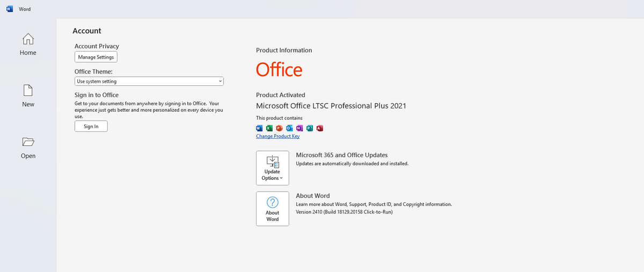Click the Word product icon in the list
The image size is (644, 272).
pyautogui.click(x=259, y=128)
